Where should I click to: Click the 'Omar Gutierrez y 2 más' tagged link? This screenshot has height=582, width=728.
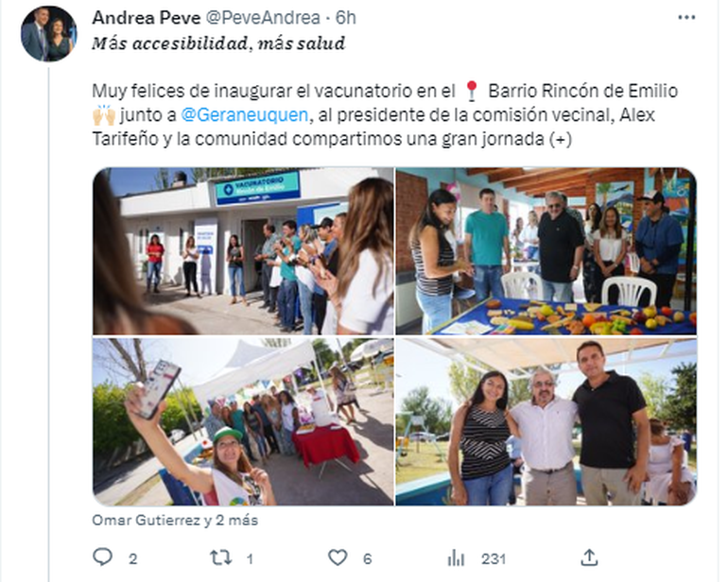[x=175, y=520]
